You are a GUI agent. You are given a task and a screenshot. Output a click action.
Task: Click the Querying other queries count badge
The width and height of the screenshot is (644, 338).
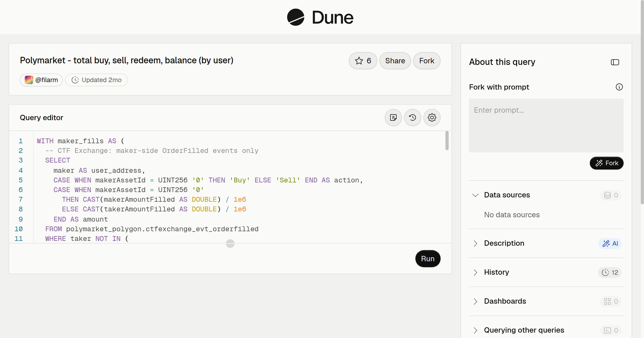pos(611,330)
